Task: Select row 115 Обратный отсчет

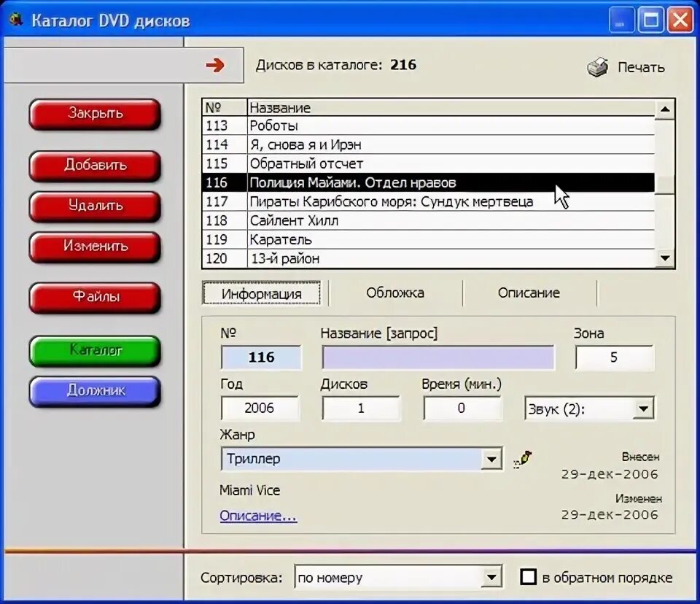Action: pyautogui.click(x=428, y=163)
